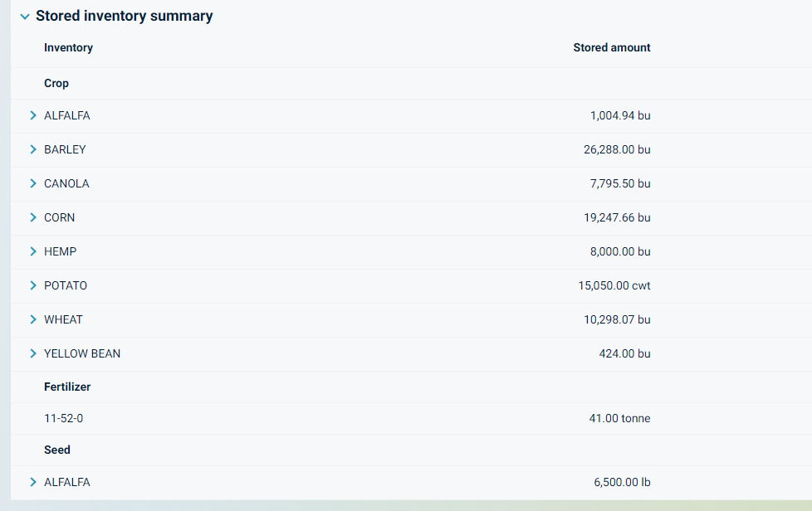The height and width of the screenshot is (511, 812).
Task: Click the Stored inventory summary heading text
Action: (124, 17)
